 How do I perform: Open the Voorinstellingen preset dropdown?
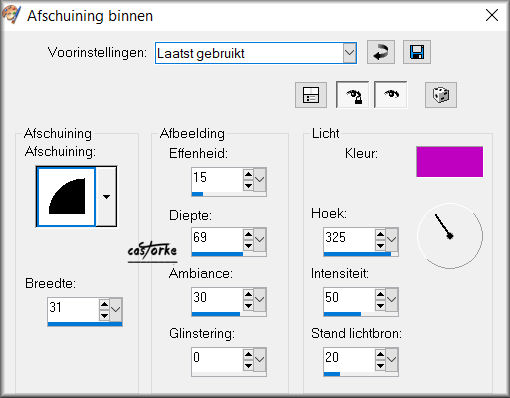pos(349,53)
